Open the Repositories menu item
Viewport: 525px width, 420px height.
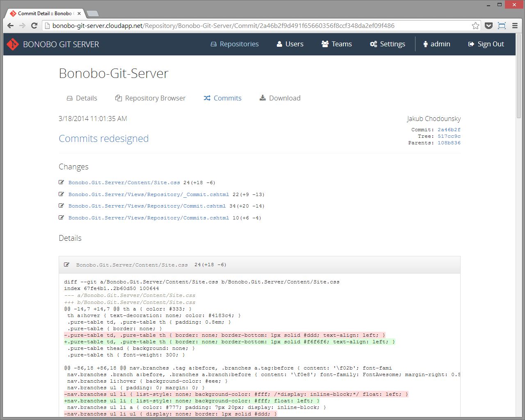pos(235,44)
